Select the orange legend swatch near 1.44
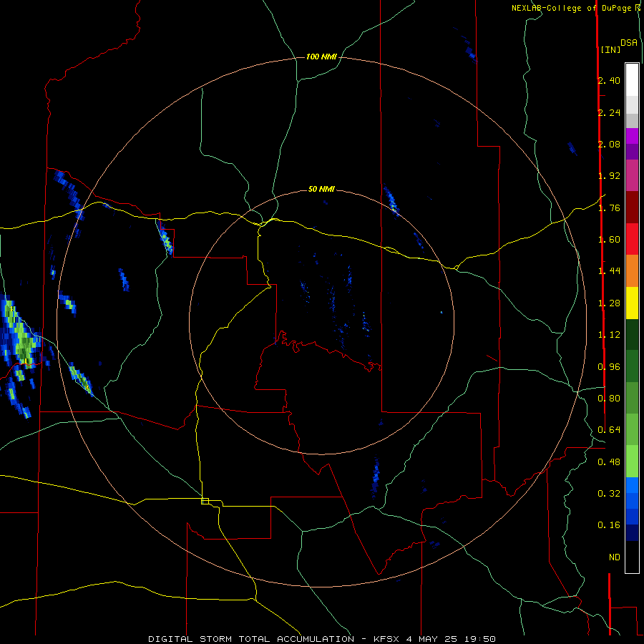Screen dimensions: 644x644 (x=632, y=271)
